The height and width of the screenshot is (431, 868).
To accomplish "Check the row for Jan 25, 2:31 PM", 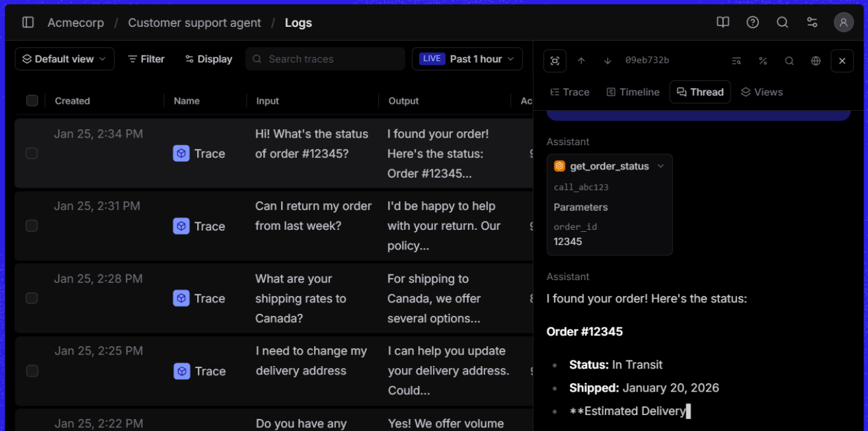I will click(x=32, y=226).
